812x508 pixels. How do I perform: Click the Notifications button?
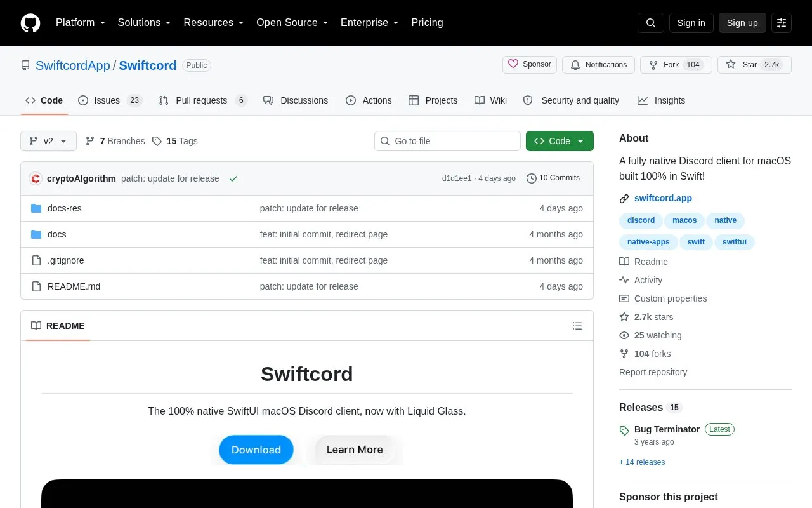598,65
